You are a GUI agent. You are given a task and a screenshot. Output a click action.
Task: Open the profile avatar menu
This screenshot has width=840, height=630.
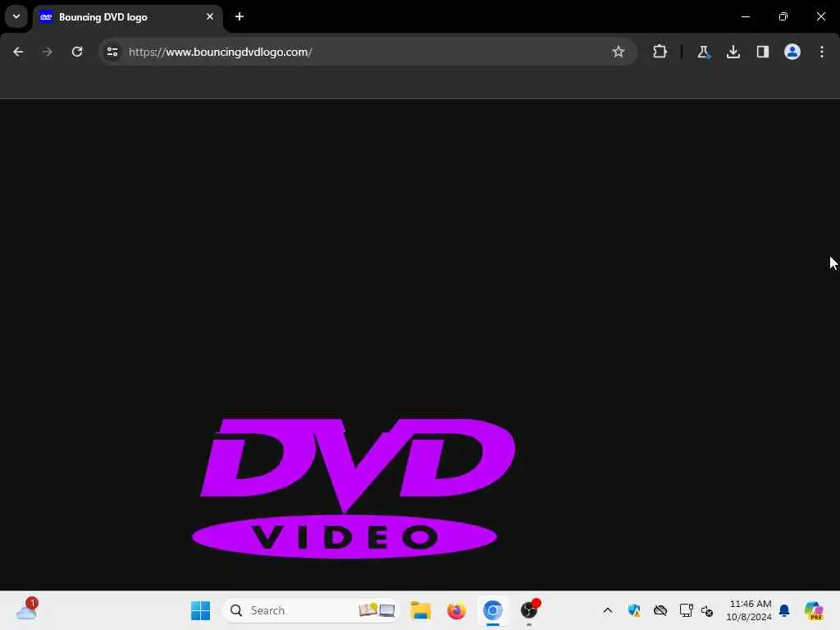tap(792, 52)
